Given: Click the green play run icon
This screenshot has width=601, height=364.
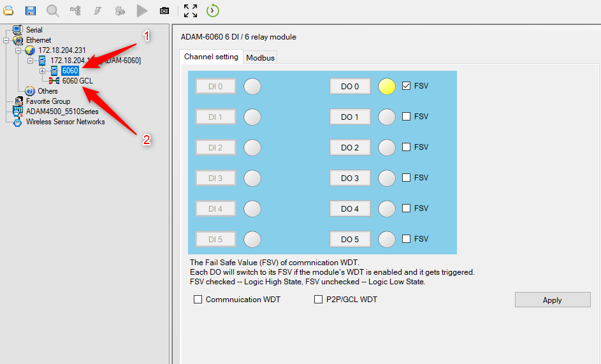Looking at the screenshot, I should tap(142, 11).
